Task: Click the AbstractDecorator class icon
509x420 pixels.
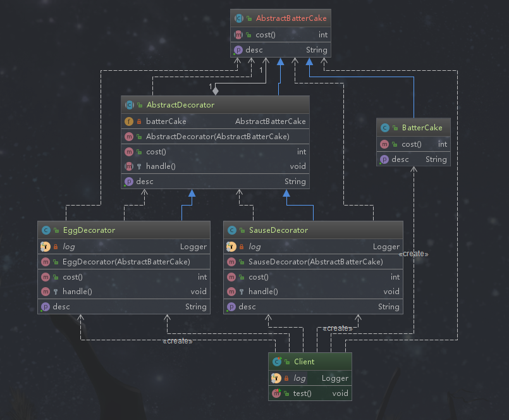Action: click(130, 105)
